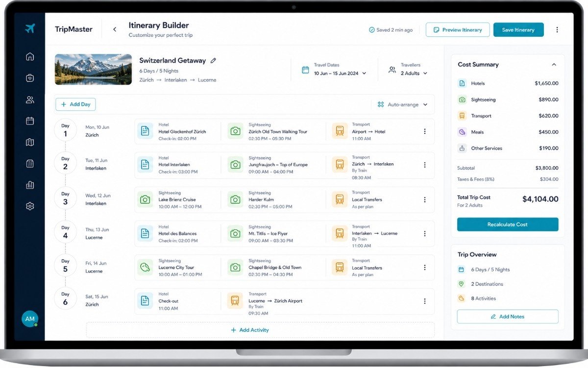Click Hotel Interlaken entry
This screenshot has height=368, width=588.
[176, 165]
